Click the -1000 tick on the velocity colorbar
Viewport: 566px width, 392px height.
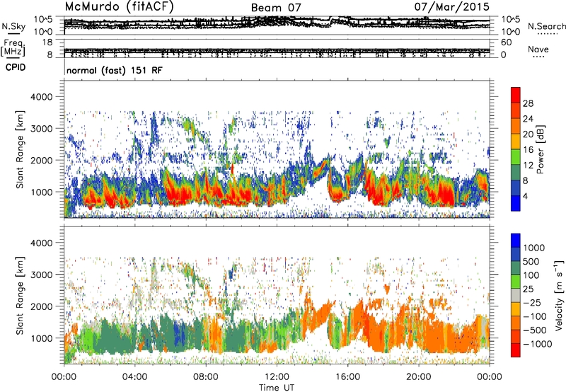point(538,344)
